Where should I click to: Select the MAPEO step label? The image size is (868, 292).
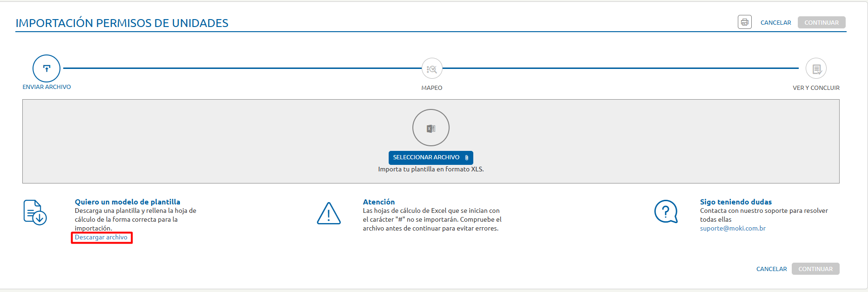tap(432, 88)
